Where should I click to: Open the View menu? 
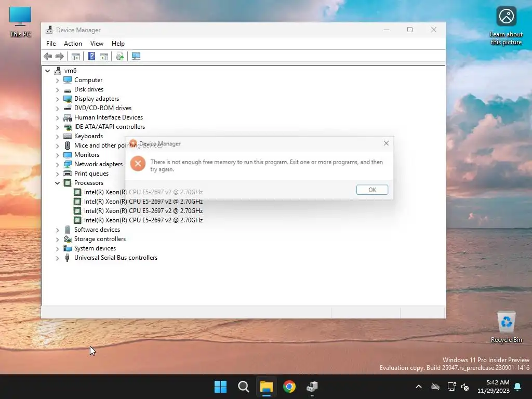[x=97, y=44]
